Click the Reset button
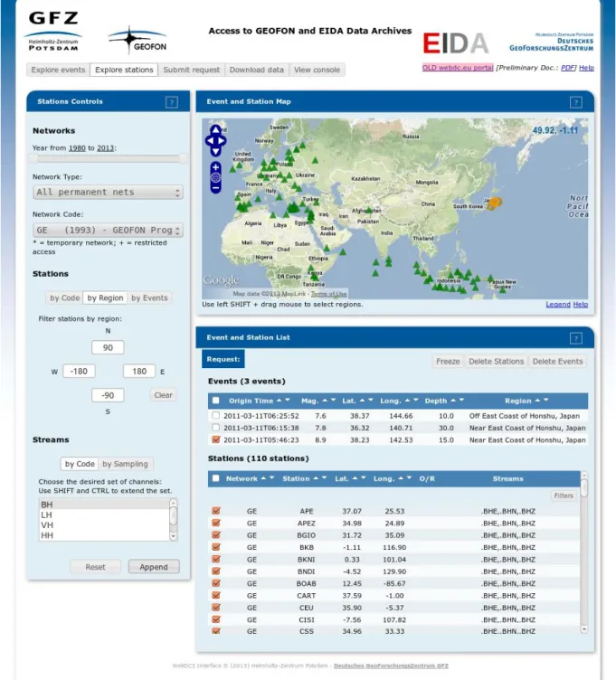Screen dimensions: 616x680 pyautogui.click(x=96, y=567)
